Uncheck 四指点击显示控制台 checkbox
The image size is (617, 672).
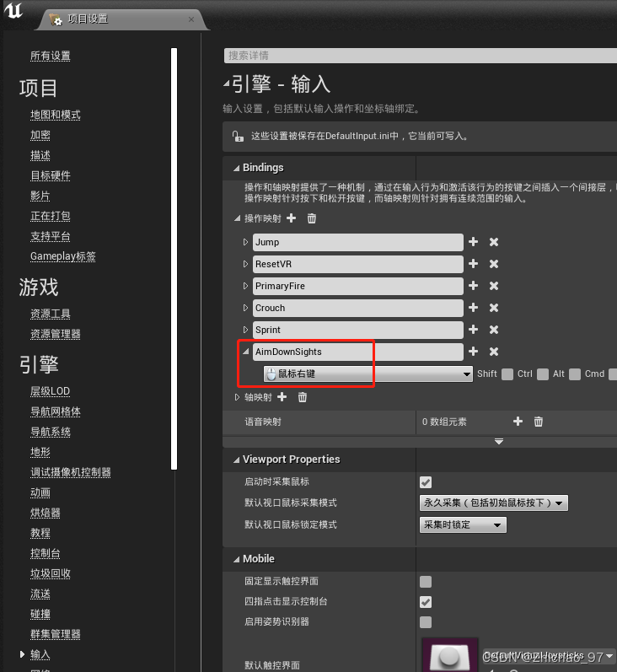tap(426, 602)
